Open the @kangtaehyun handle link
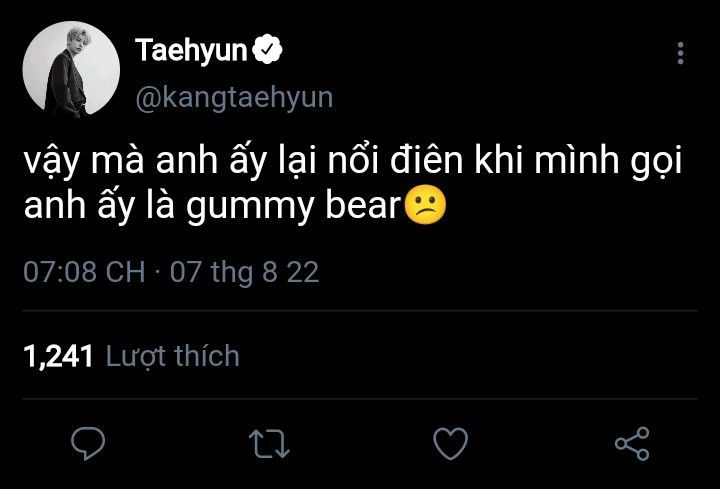This screenshot has width=720, height=489. coord(233,97)
